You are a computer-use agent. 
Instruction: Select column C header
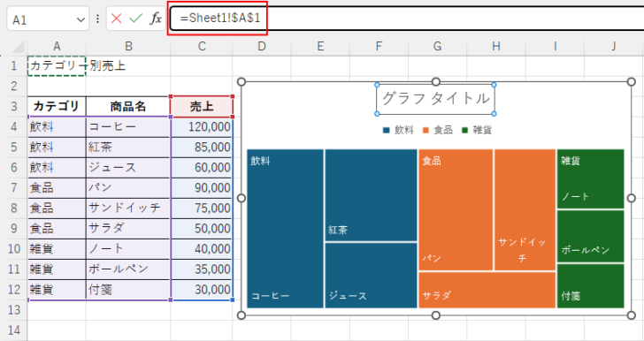[202, 46]
